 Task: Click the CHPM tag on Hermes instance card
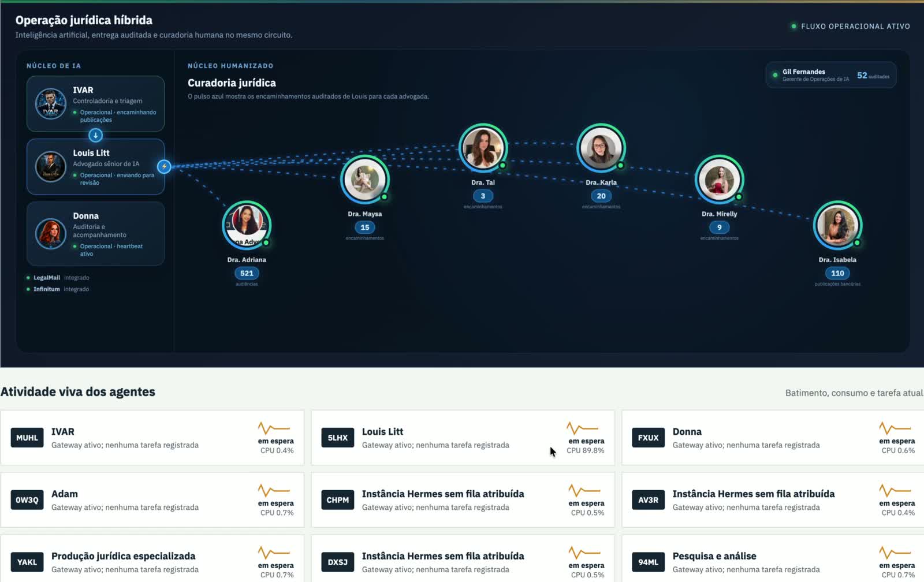pyautogui.click(x=338, y=500)
